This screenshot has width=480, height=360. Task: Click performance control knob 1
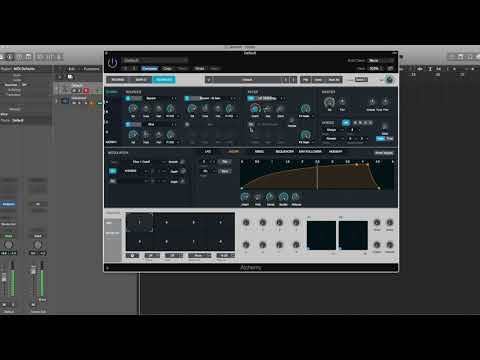point(246,222)
